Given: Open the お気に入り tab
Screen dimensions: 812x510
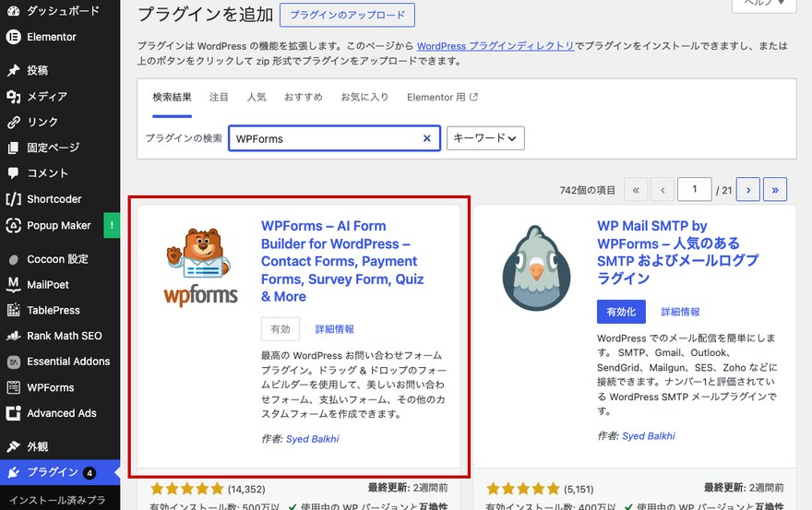Looking at the screenshot, I should [x=364, y=97].
